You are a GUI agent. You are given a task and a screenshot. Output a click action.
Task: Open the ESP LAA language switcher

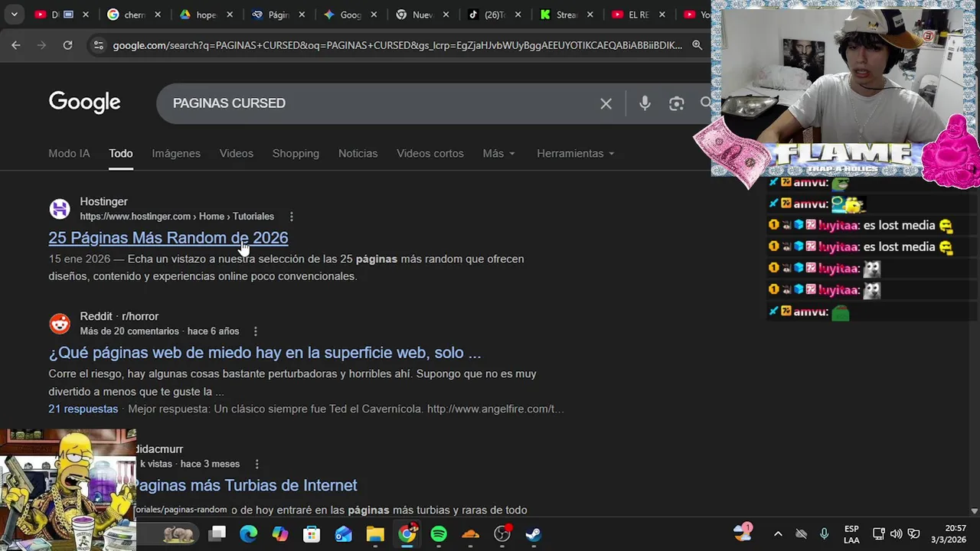pyautogui.click(x=851, y=534)
